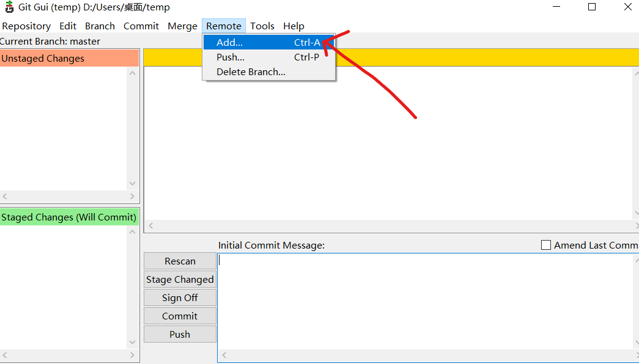Click the Sign Off button

click(x=180, y=297)
